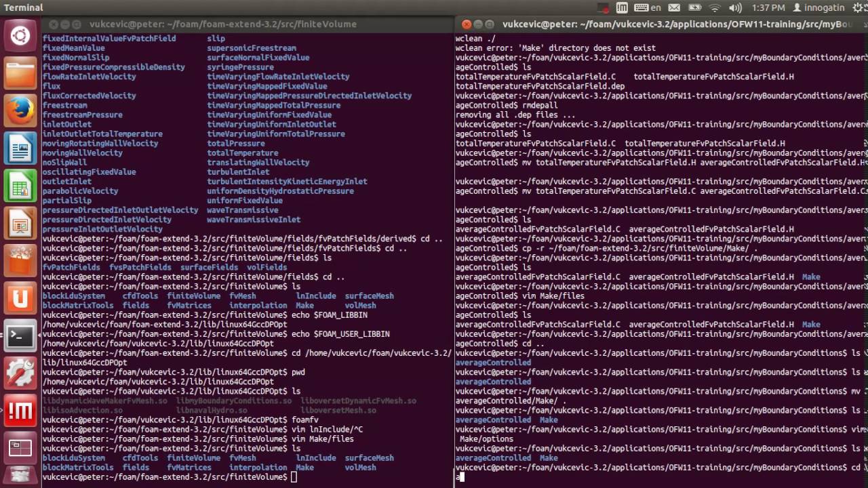
Task: Open the red !m application in launcher
Action: pos(20,411)
